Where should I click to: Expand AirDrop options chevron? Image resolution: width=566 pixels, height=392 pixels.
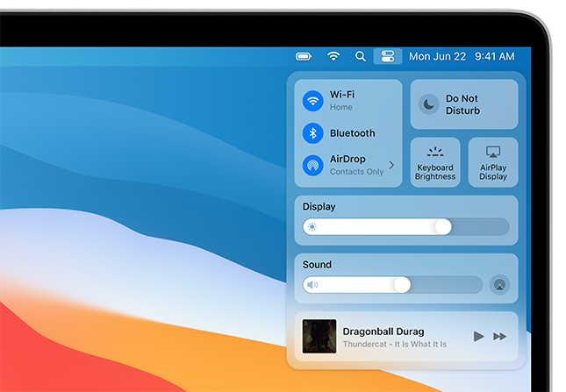coord(391,165)
